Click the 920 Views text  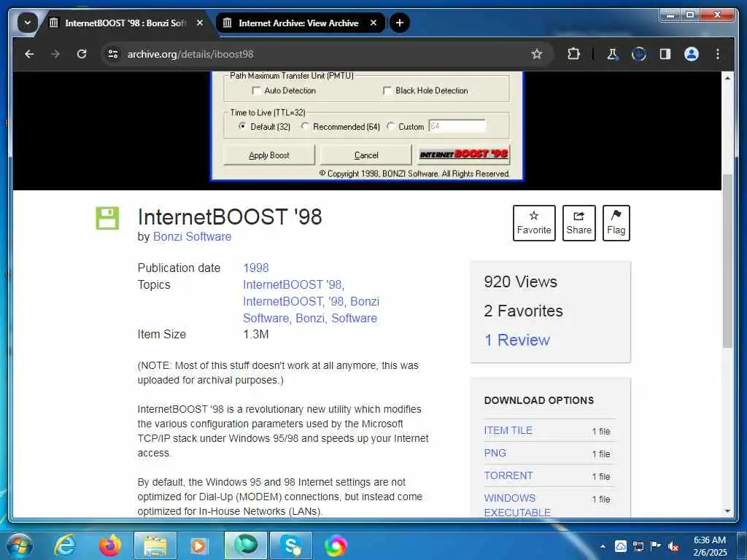click(520, 282)
